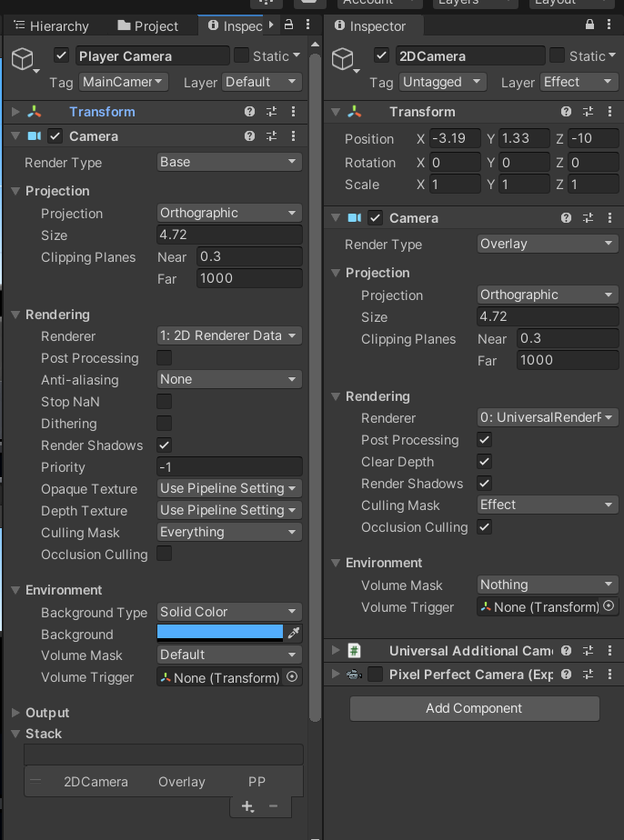The height and width of the screenshot is (840, 624).
Task: Click object picker next to right Volume Trigger
Action: click(x=609, y=606)
